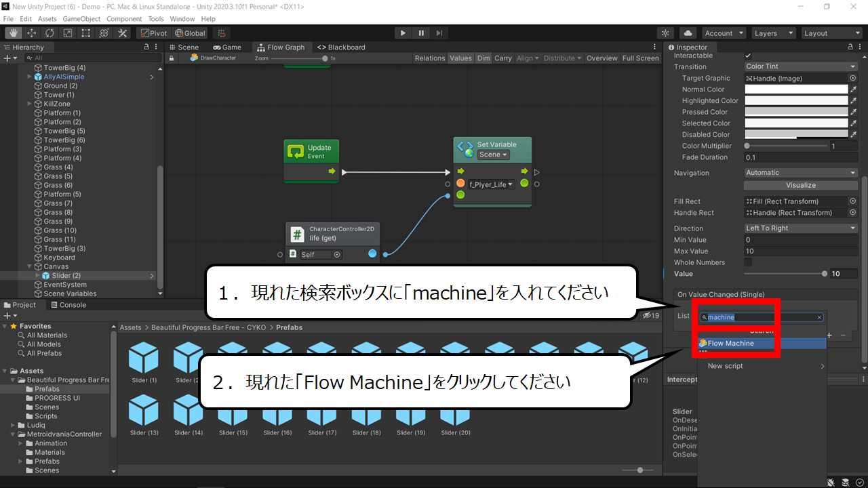Select Flow Machine from search results
Screen dimensions: 868x488
pos(762,343)
